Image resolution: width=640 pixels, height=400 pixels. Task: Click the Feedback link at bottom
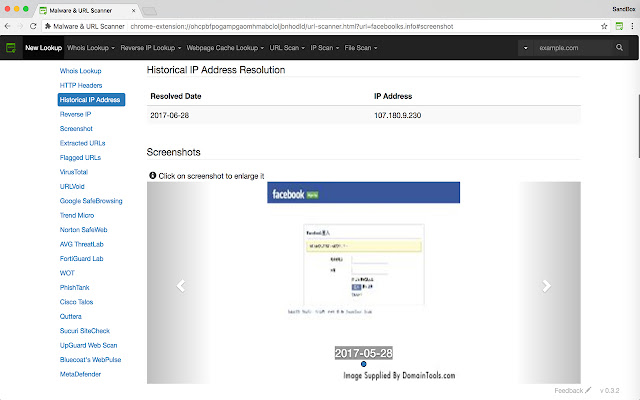click(572, 391)
